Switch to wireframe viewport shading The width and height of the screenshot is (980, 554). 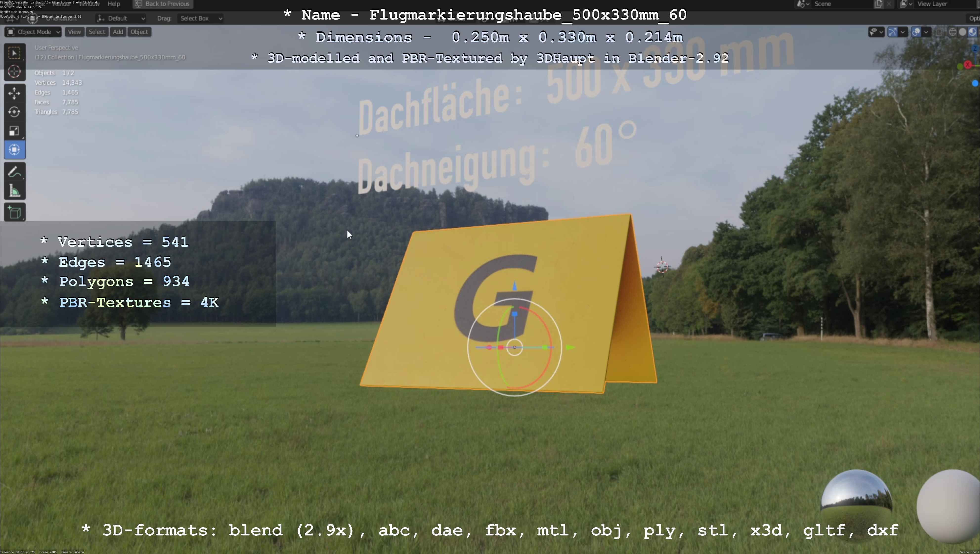(953, 32)
